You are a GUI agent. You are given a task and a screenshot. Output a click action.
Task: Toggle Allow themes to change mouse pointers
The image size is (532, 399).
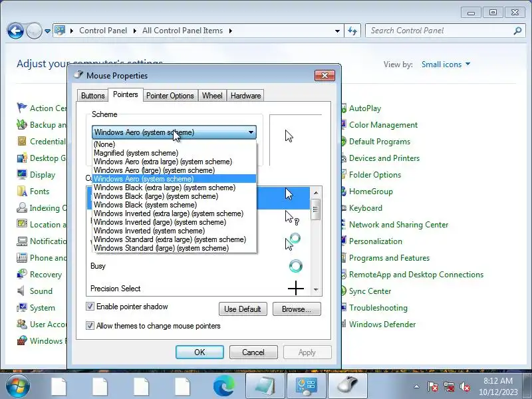point(90,326)
